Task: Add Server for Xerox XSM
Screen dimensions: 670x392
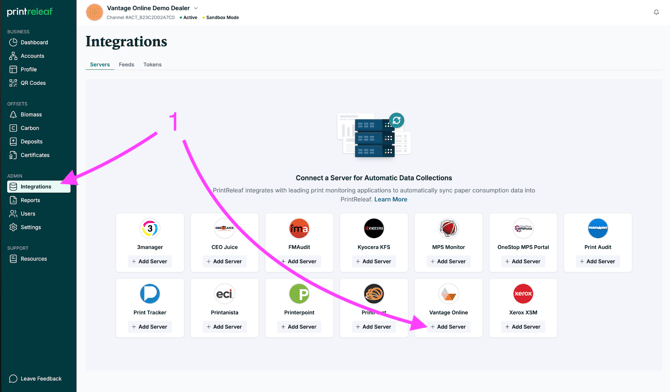Action: 523,327
